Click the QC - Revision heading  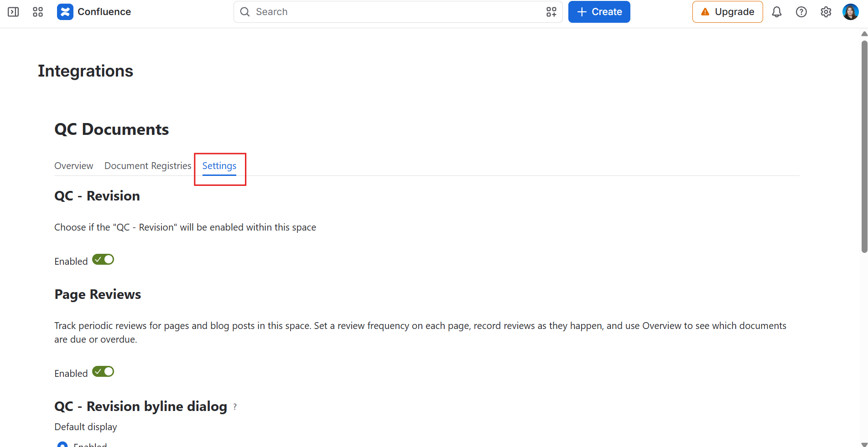click(x=97, y=196)
